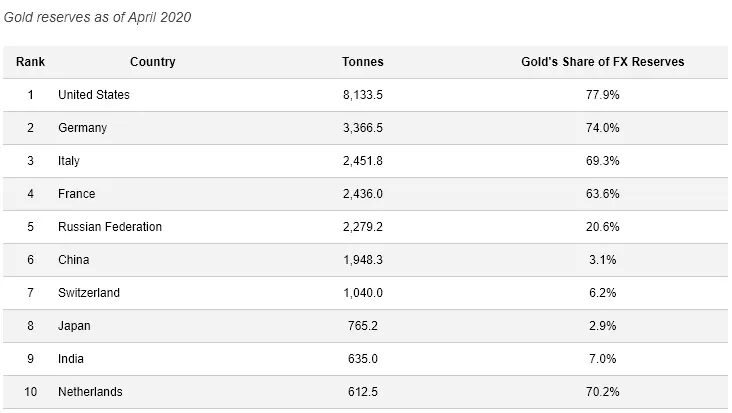Select the United States country cell

tap(94, 95)
